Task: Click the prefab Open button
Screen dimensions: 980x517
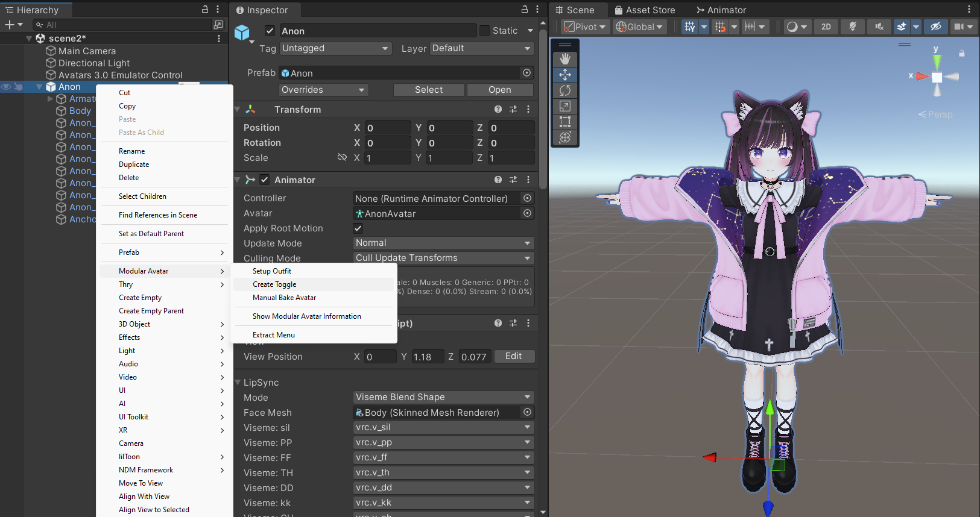Action: coord(500,90)
